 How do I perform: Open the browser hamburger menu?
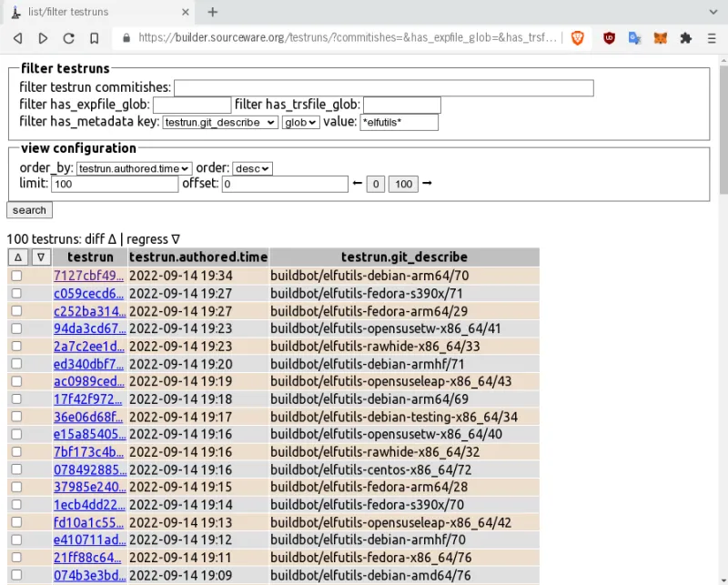(712, 38)
